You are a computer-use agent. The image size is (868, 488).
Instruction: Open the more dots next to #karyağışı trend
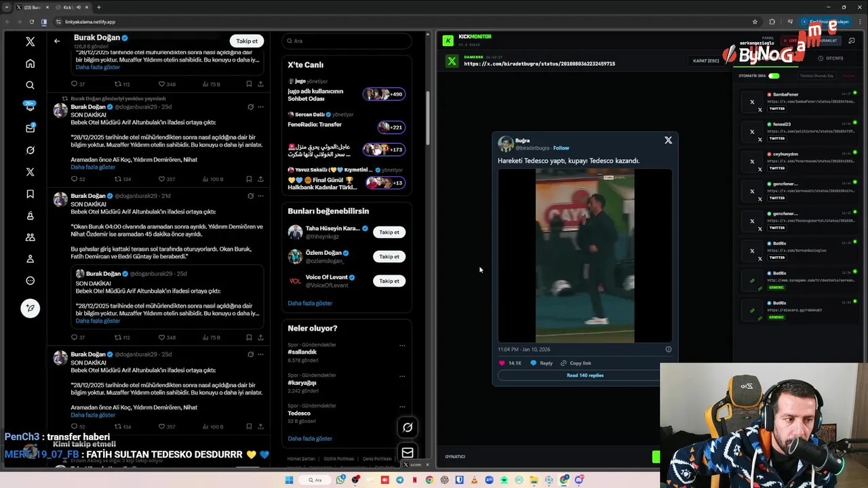[402, 376]
